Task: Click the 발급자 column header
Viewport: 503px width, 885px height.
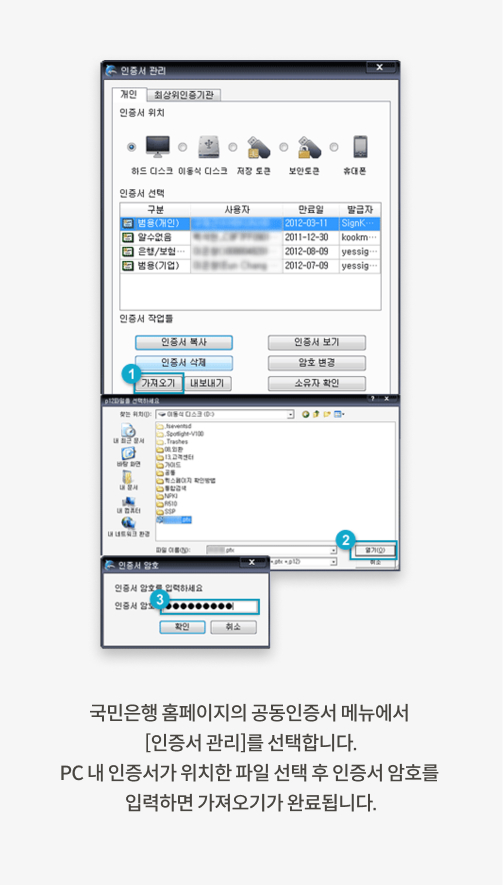Action: pyautogui.click(x=360, y=209)
